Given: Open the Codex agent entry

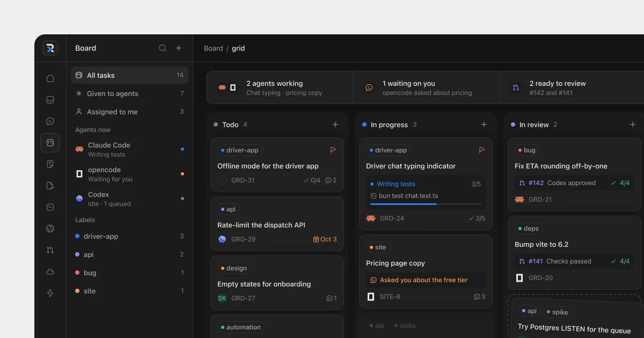Looking at the screenshot, I should (x=129, y=199).
